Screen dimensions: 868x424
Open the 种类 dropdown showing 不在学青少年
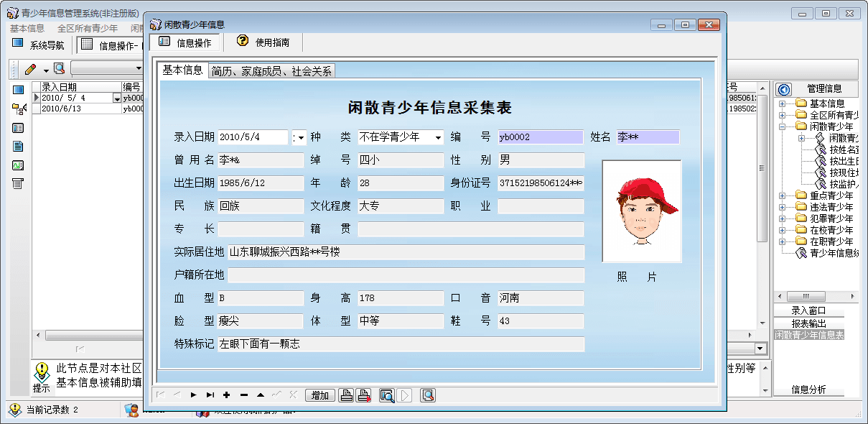438,137
